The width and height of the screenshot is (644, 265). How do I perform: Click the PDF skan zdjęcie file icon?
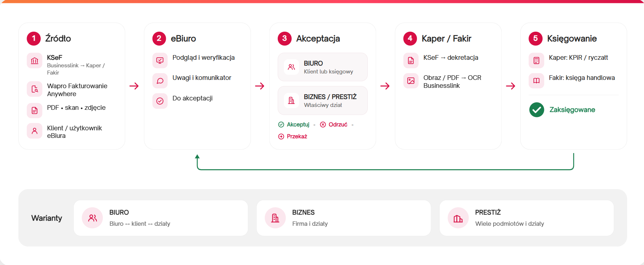click(35, 110)
